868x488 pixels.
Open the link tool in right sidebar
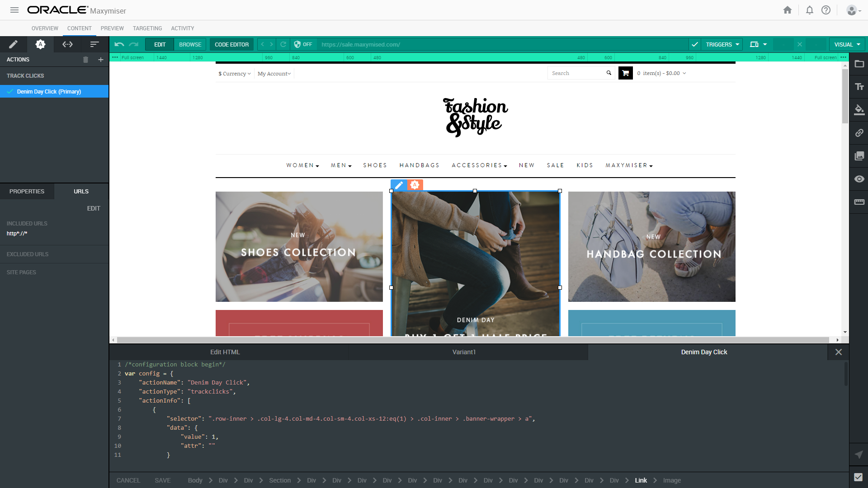(x=859, y=133)
